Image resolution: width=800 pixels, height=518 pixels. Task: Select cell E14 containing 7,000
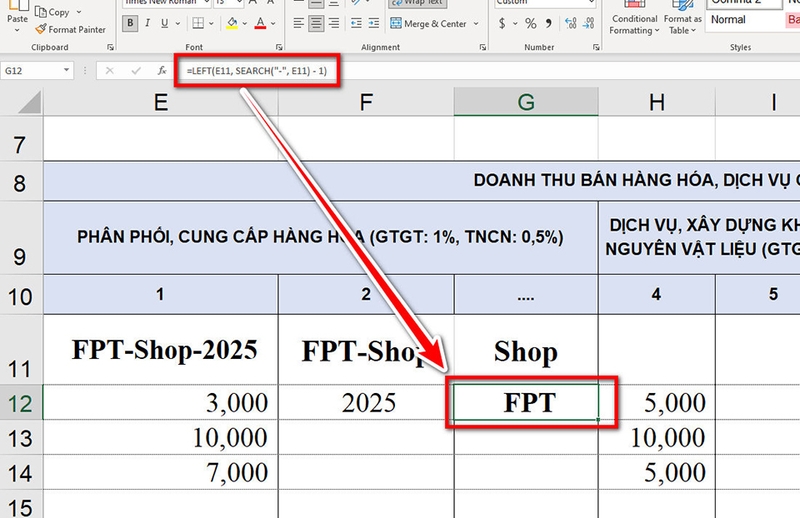(161, 473)
